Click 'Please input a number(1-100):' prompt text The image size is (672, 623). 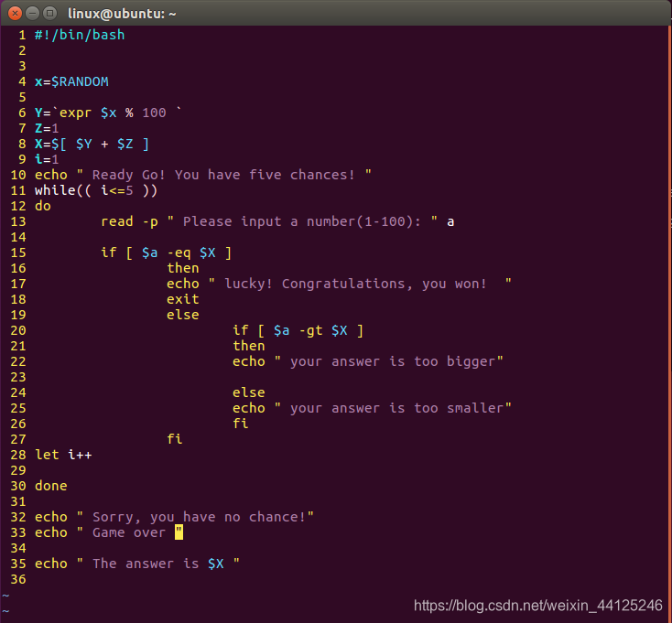tap(302, 221)
